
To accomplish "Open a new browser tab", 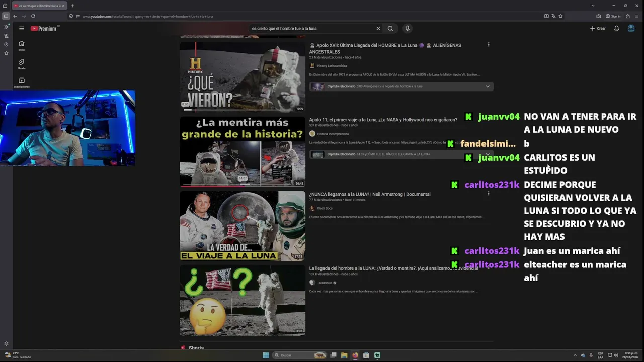I will [72, 6].
